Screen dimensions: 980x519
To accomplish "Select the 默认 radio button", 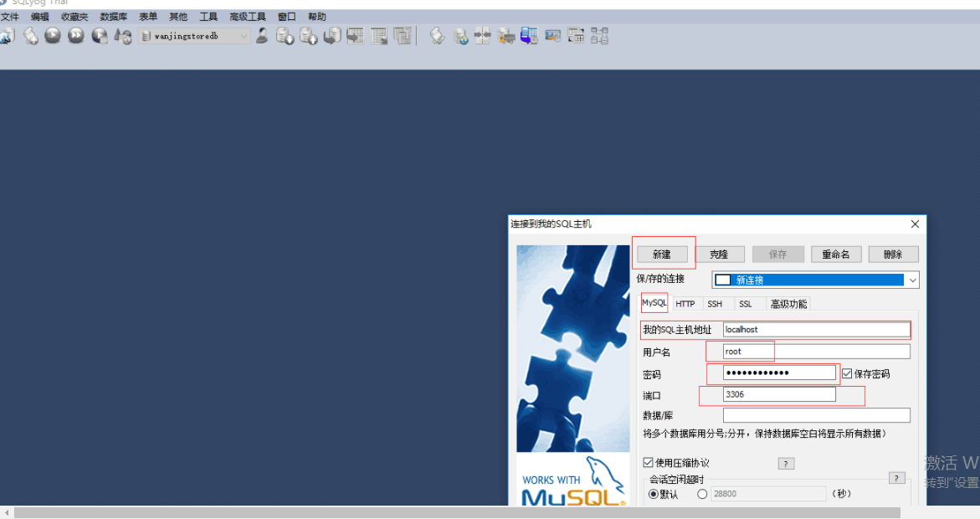I will [x=653, y=494].
